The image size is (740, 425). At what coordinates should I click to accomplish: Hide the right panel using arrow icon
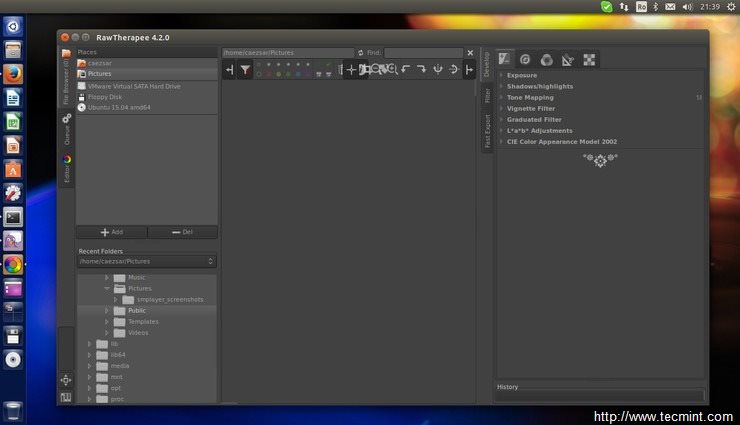[x=469, y=69]
